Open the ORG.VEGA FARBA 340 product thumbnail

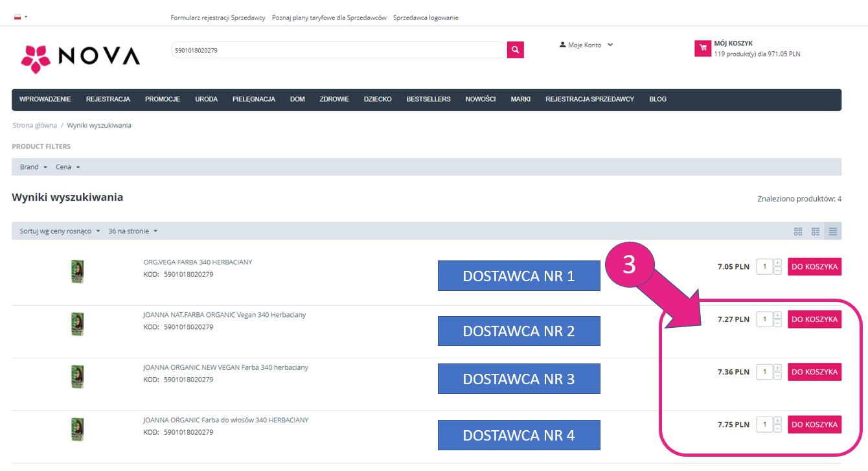[x=78, y=271]
